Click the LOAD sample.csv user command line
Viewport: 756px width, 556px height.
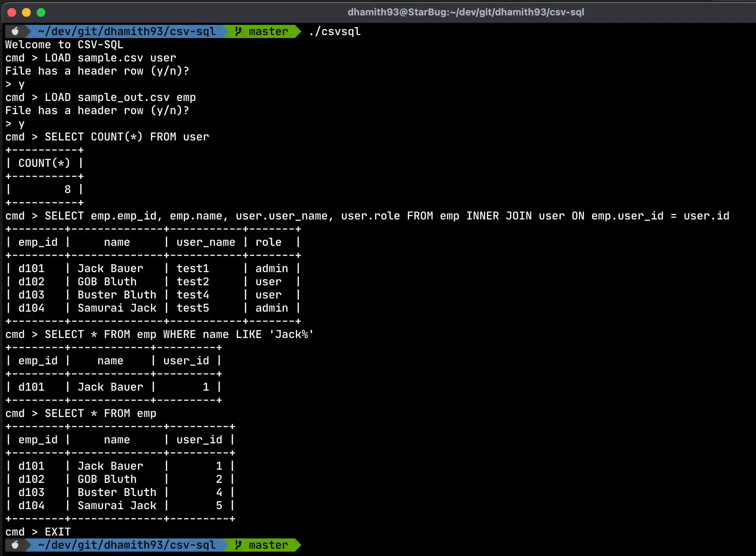click(x=91, y=58)
